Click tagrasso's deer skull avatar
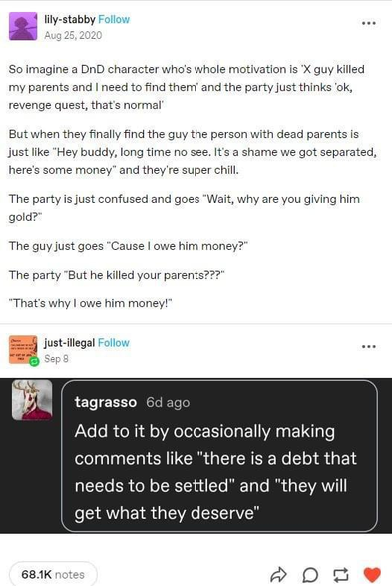The width and height of the screenshot is (392, 586). click(x=32, y=400)
